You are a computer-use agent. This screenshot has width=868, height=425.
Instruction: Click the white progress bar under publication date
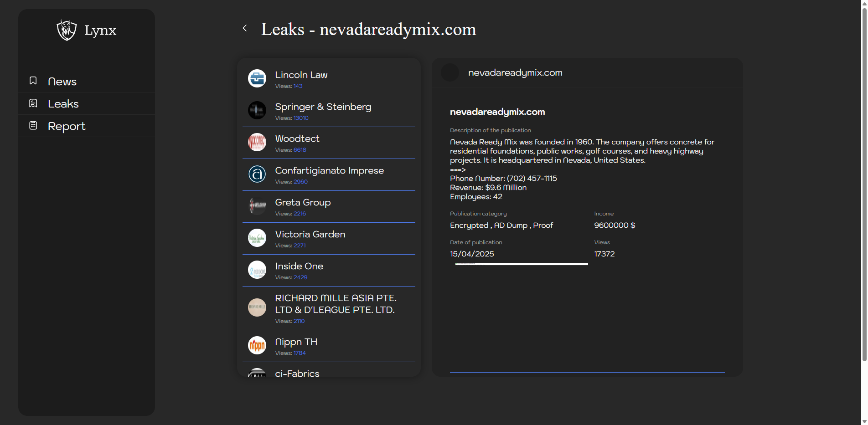[x=521, y=264]
